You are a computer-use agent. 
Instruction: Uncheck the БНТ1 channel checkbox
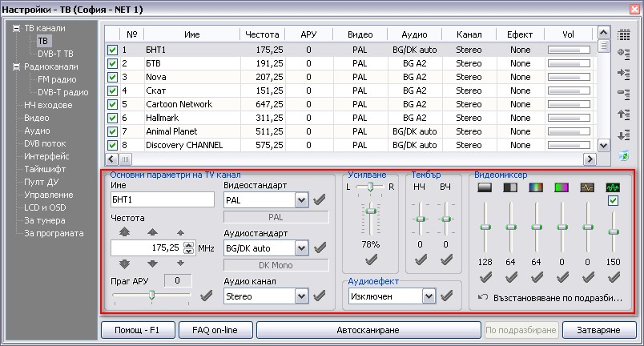click(112, 50)
